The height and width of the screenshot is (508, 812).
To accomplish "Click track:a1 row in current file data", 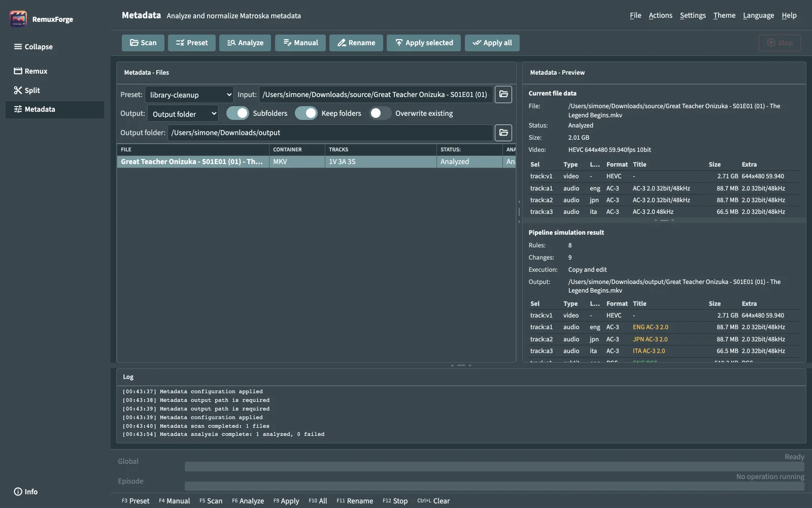I will tap(664, 188).
